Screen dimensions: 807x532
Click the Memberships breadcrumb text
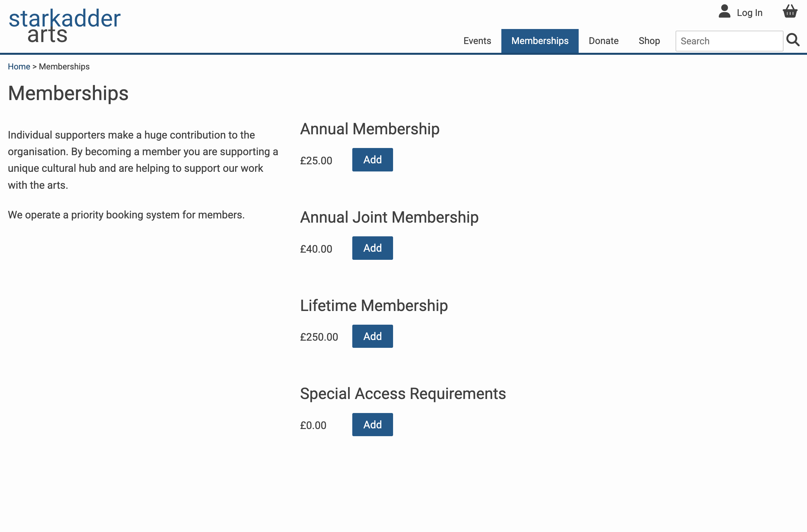[x=64, y=66]
